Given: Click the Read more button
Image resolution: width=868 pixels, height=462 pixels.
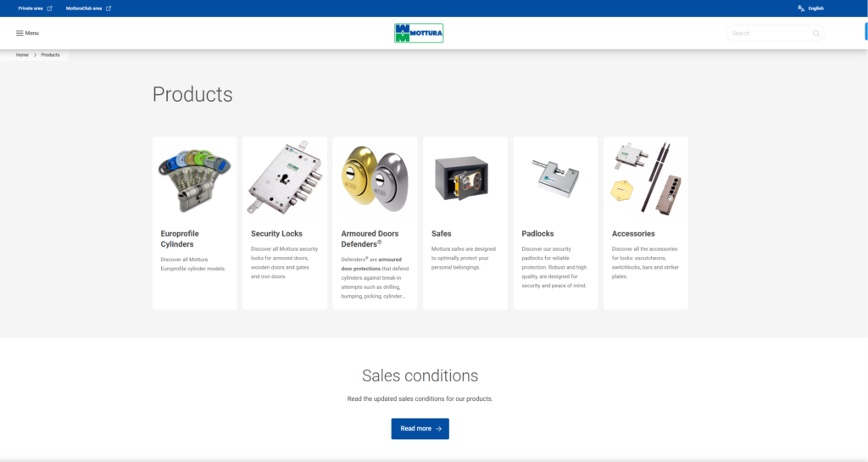Looking at the screenshot, I should (x=420, y=429).
